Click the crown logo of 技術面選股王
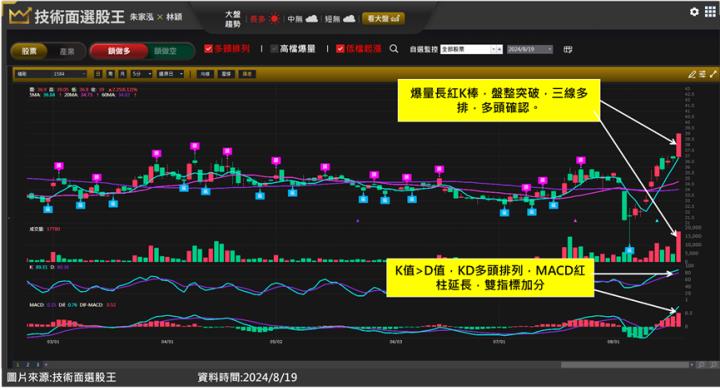This screenshot has height=390, width=720. (x=19, y=16)
